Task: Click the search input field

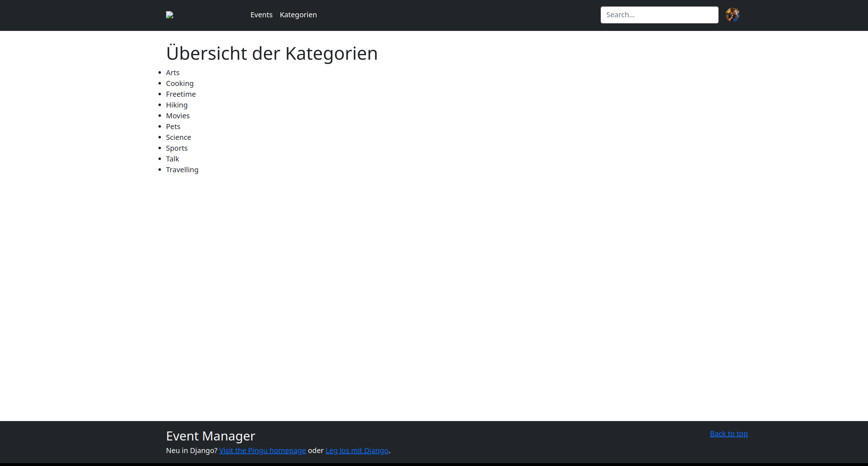Action: (x=660, y=14)
